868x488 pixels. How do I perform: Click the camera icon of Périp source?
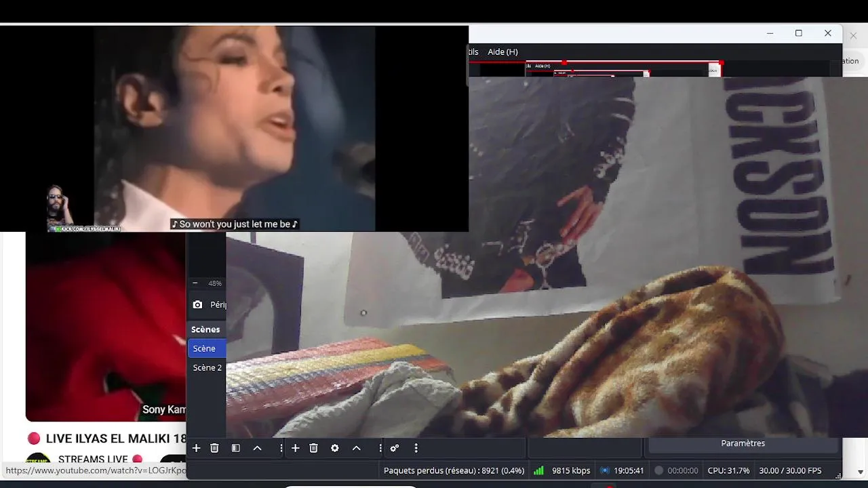coord(197,305)
